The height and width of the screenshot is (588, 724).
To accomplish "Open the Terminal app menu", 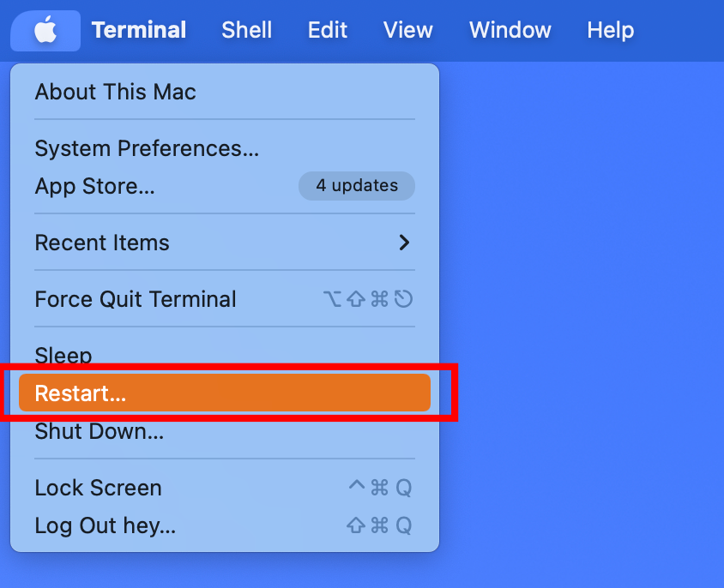I will click(139, 31).
